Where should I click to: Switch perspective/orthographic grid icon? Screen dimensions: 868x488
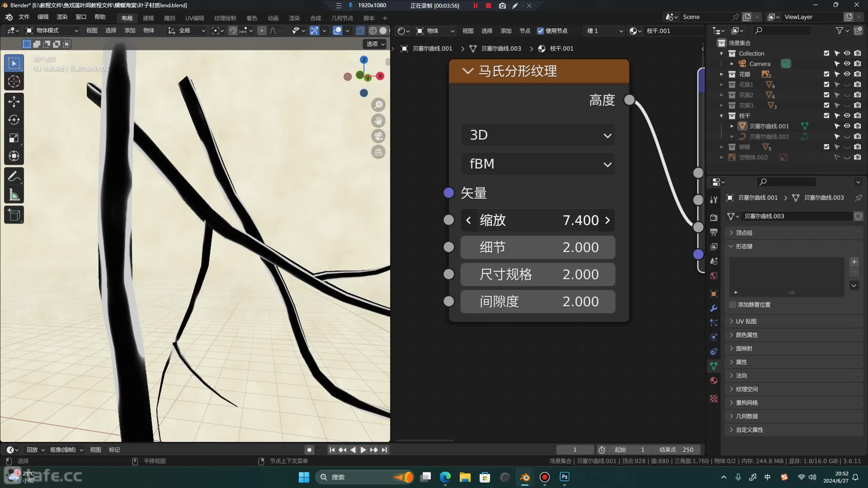point(378,152)
